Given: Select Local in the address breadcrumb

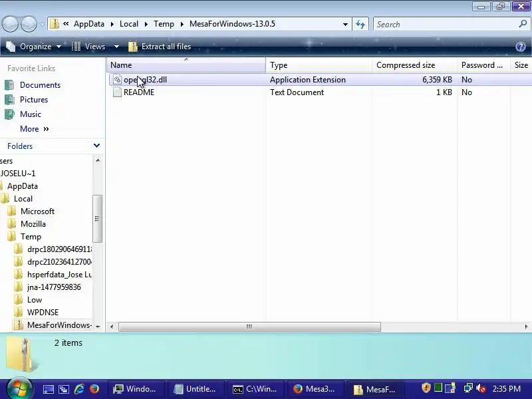Looking at the screenshot, I should [129, 24].
